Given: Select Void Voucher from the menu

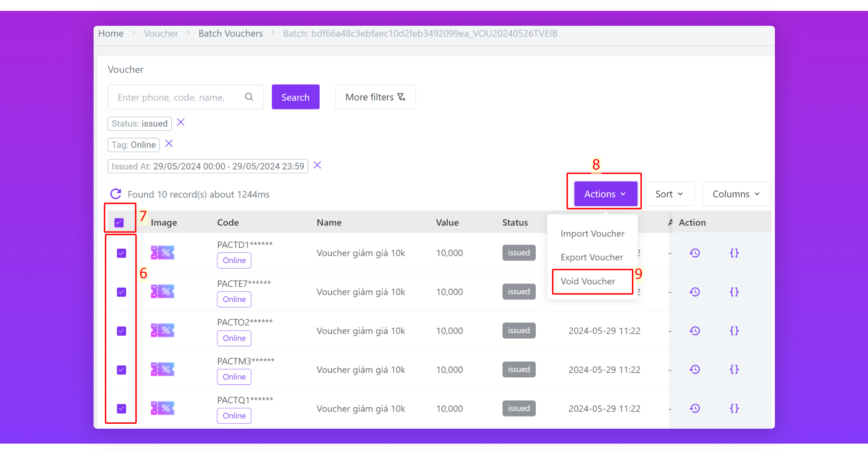Looking at the screenshot, I should pos(588,281).
